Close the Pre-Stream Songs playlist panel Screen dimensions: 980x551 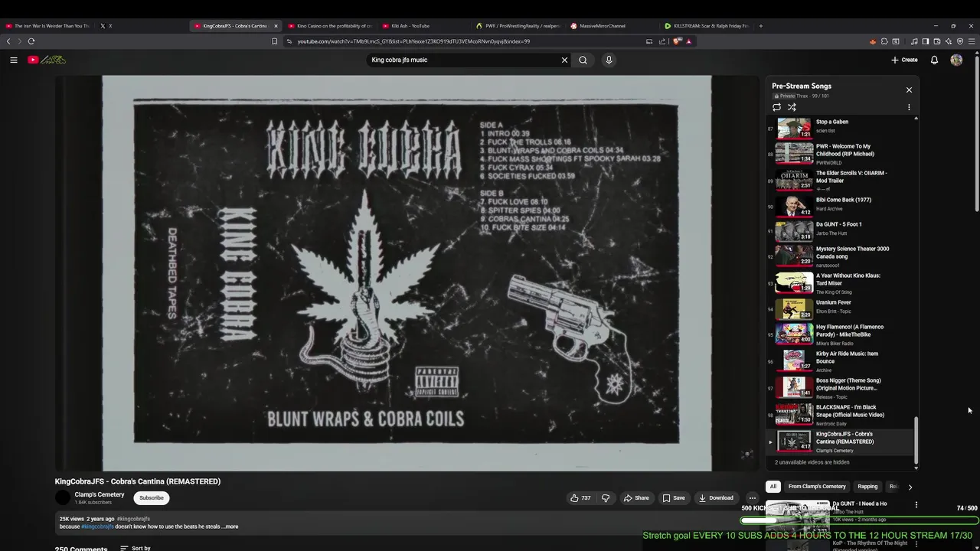[909, 90]
